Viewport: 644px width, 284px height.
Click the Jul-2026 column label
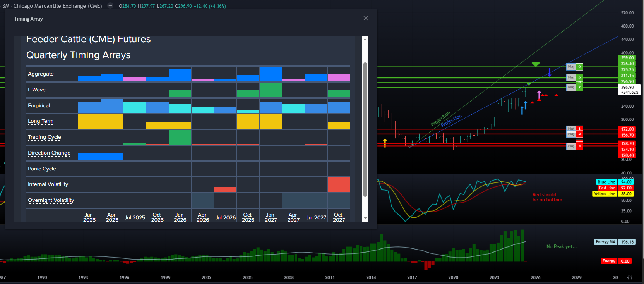pos(225,217)
